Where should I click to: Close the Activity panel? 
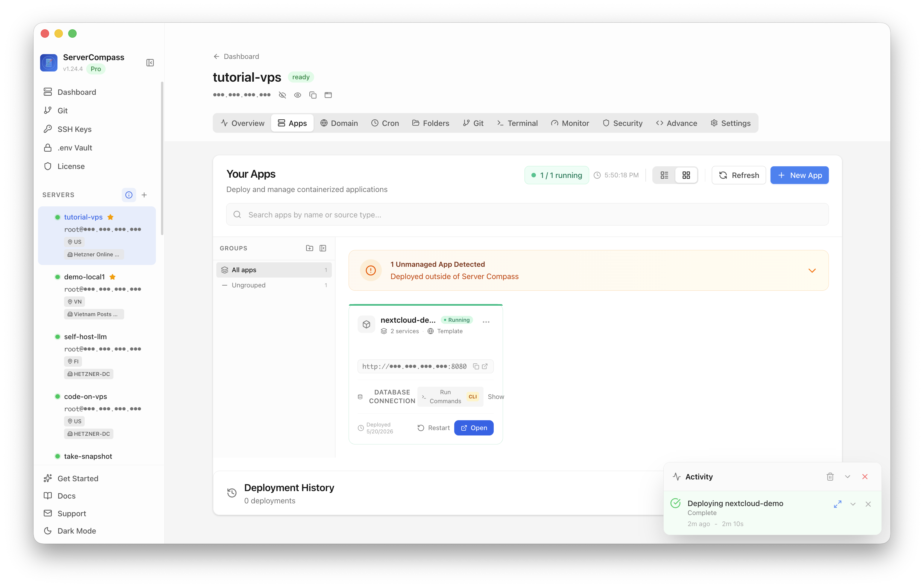click(x=865, y=476)
